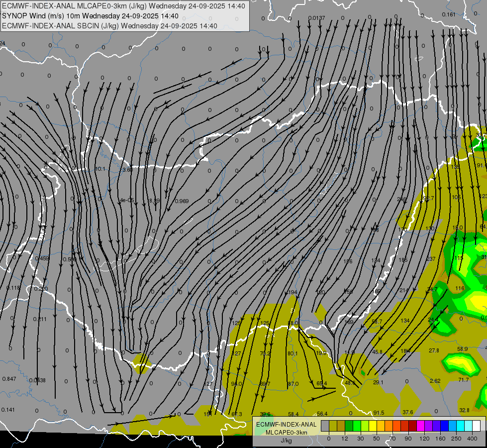Click the 194 grid value
The height and width of the screenshot is (448, 487).
[292, 292]
